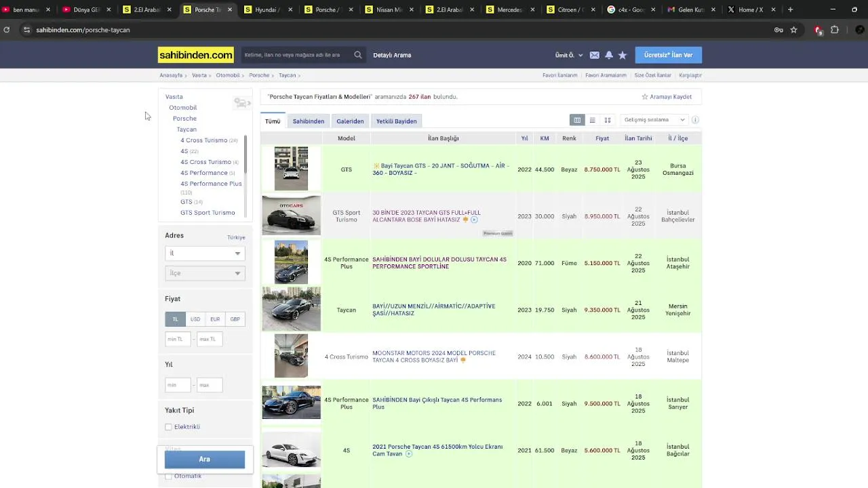
Task: Click the Aramayı Kaydet star
Action: pyautogui.click(x=645, y=97)
